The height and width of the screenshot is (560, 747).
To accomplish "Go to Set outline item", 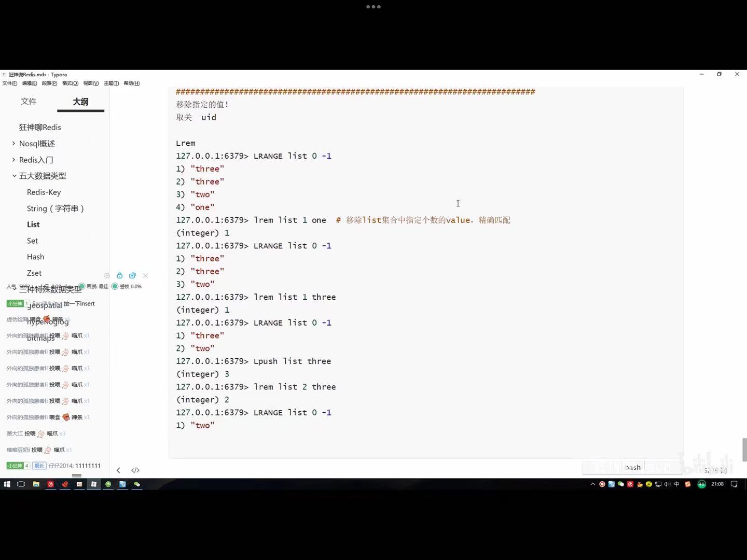I will click(x=32, y=241).
